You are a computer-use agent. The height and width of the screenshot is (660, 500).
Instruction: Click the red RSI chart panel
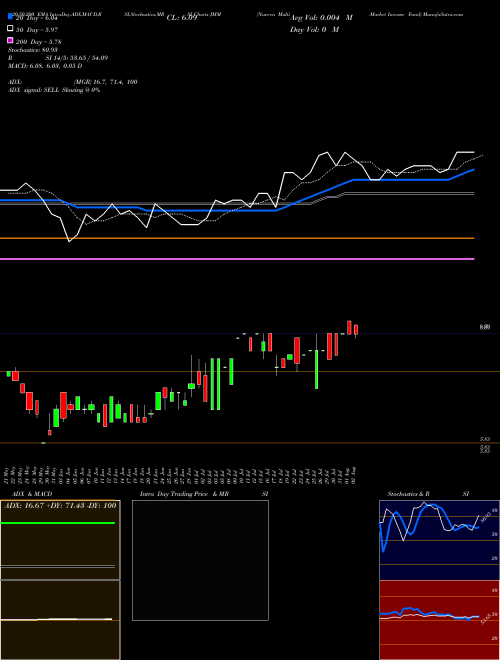coord(439,620)
